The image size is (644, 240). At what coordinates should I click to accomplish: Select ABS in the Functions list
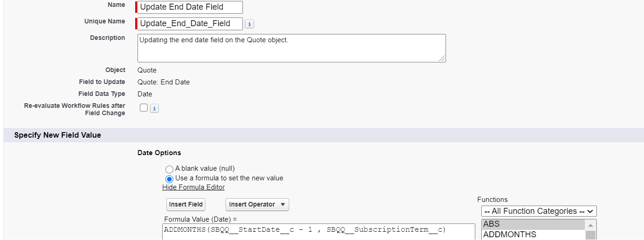tap(533, 224)
